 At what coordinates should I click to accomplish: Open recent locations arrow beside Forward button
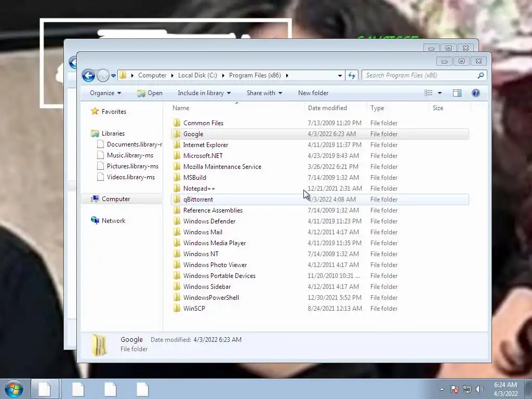pos(113,76)
